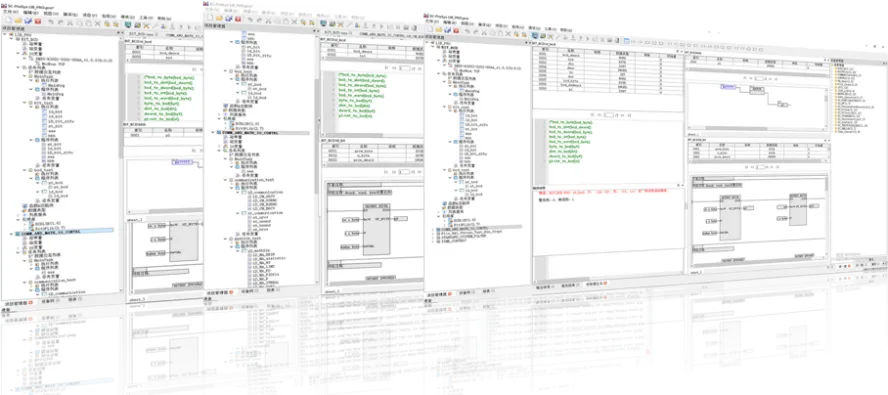Viewport: 888px width, 395px height.
Task: Open the 控制器日志 tab in the right window
Action: (596, 282)
